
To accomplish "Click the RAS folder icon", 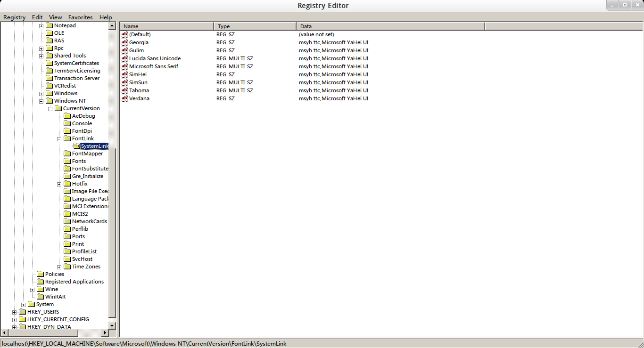I will point(49,40).
